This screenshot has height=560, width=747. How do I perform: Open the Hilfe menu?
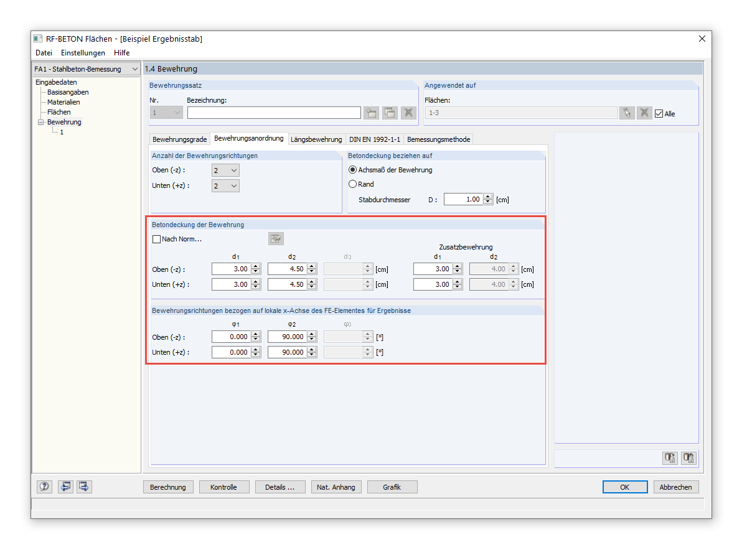tap(121, 53)
